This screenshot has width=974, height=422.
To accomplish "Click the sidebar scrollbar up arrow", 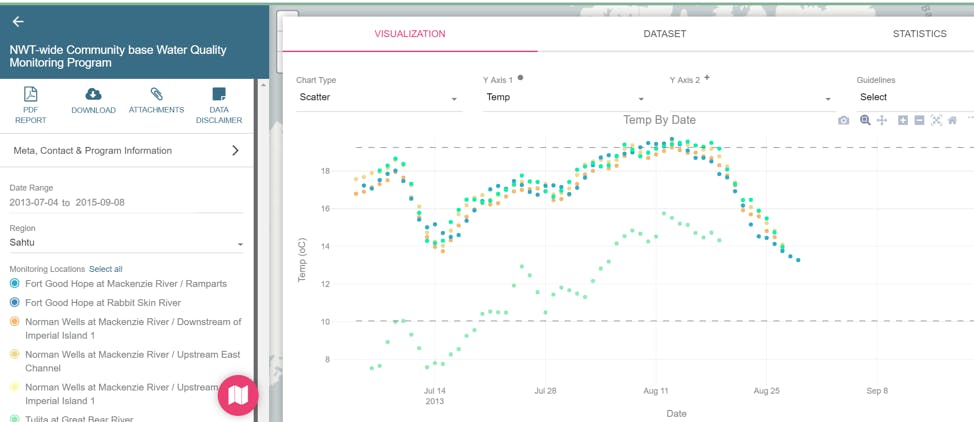I will pyautogui.click(x=263, y=85).
